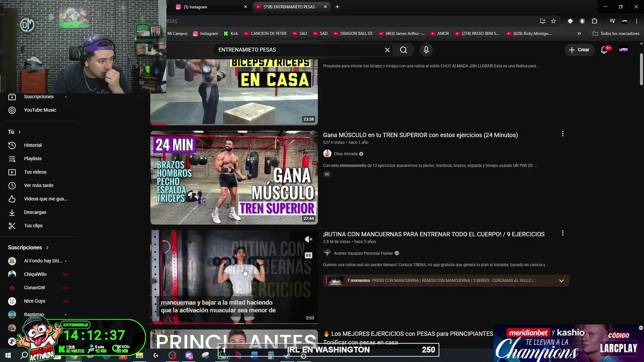Open Videos que me gustan

click(45, 199)
